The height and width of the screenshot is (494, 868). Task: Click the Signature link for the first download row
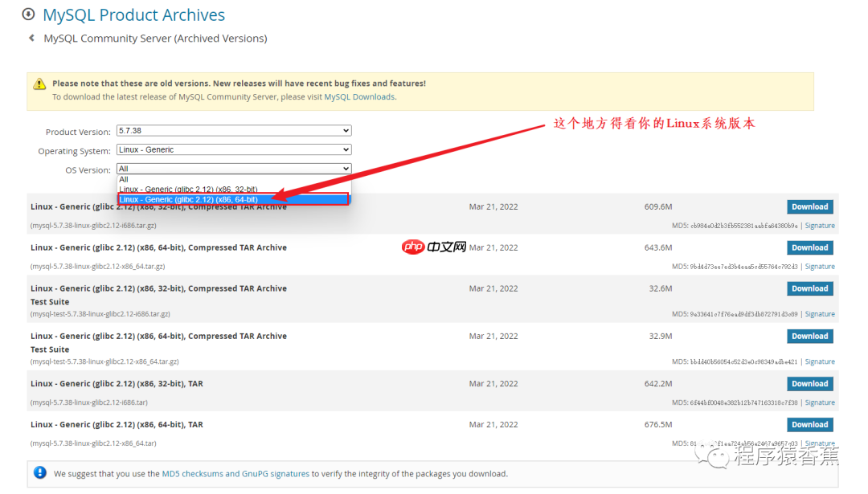(x=819, y=225)
